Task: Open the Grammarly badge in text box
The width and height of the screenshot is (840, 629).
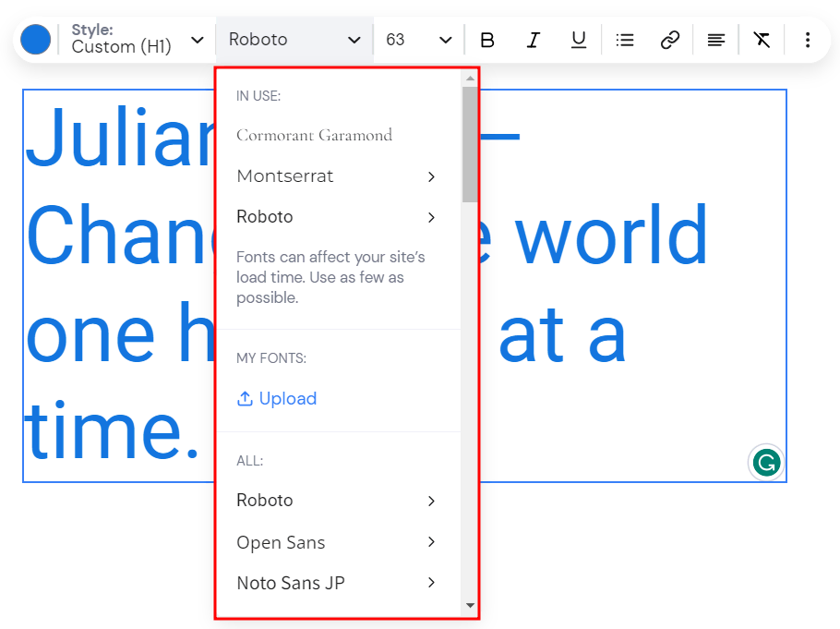Action: [x=766, y=462]
